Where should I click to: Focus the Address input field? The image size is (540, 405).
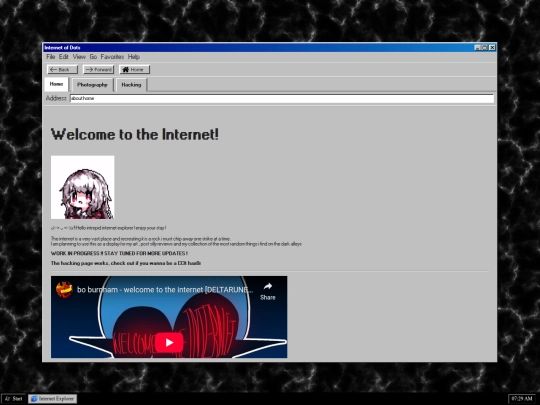(282, 98)
